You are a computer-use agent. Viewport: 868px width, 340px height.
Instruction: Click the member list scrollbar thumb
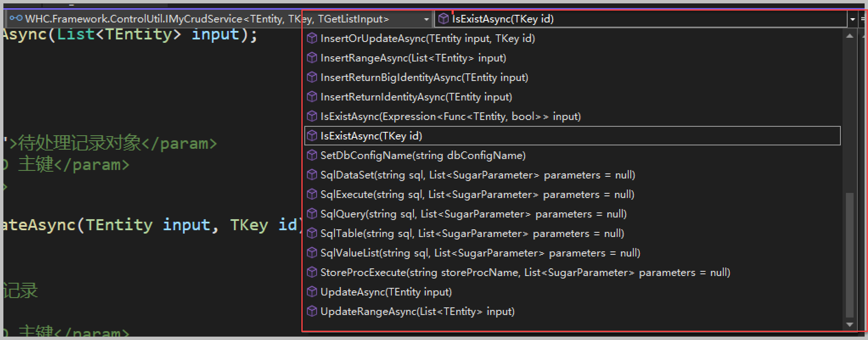(x=849, y=254)
